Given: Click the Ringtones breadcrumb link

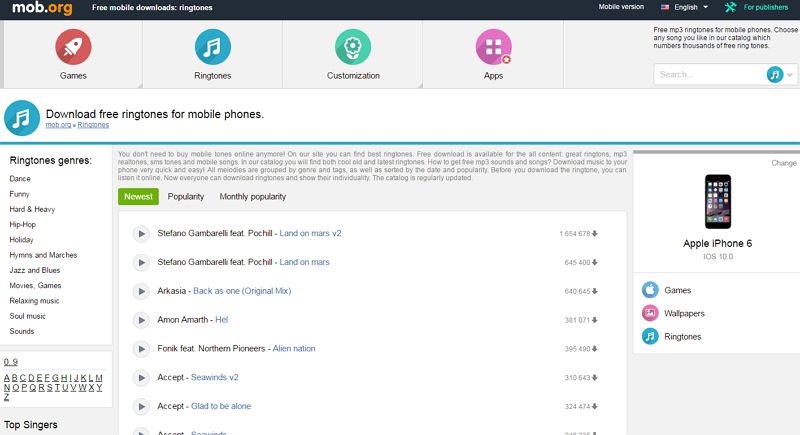Looking at the screenshot, I should click(x=93, y=125).
